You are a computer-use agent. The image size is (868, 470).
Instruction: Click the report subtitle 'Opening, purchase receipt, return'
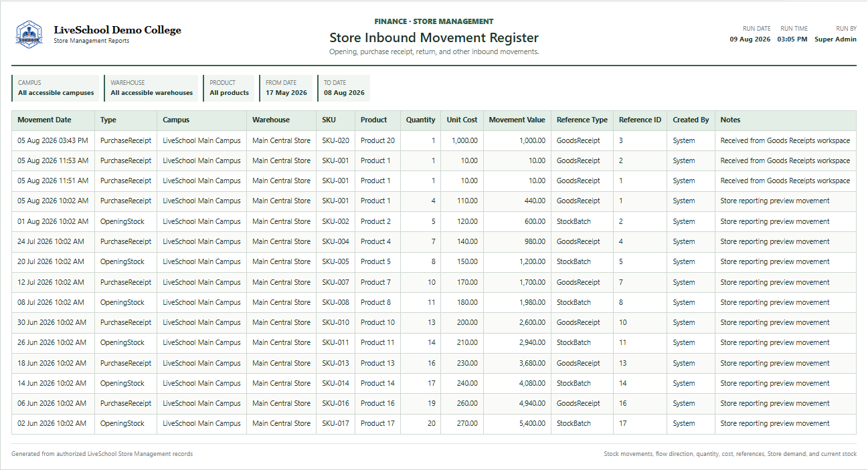434,51
